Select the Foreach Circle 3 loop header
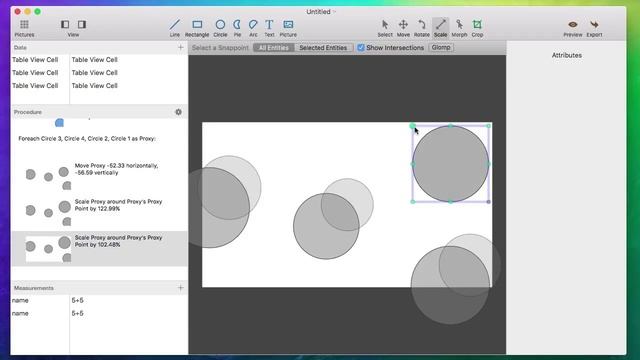 [87, 139]
